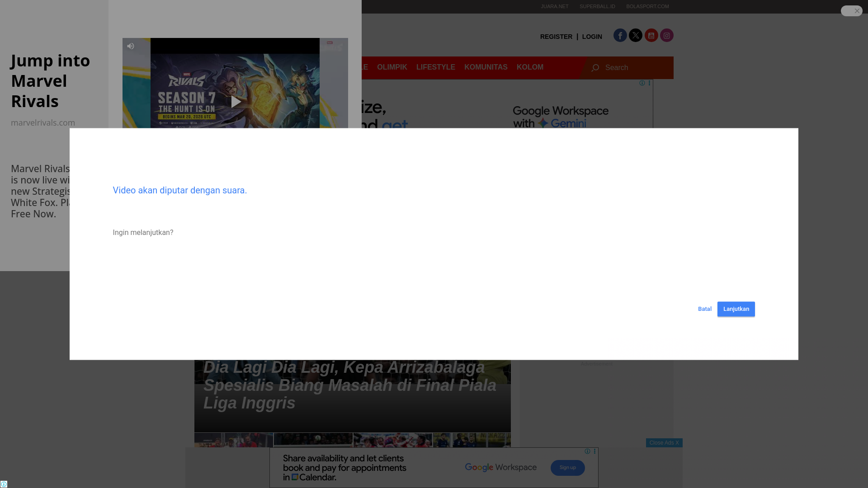This screenshot has height=488, width=868.
Task: Click the bottom-left ad info icon
Action: (4, 484)
